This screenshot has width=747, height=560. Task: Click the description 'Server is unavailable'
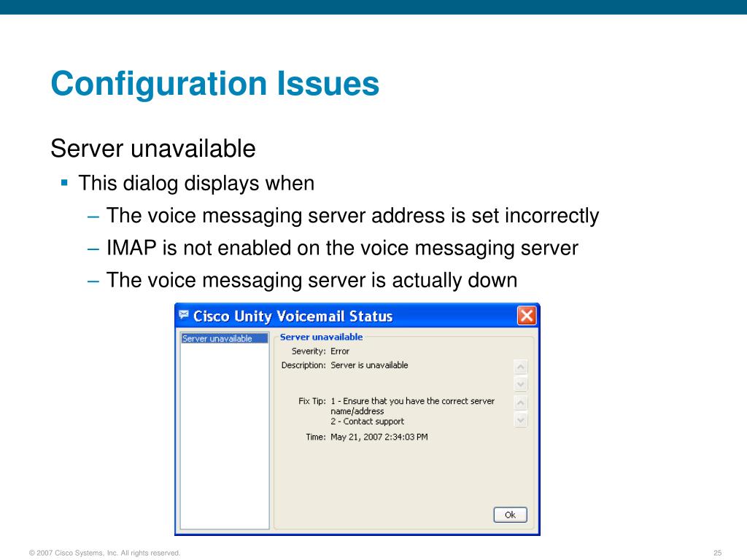(x=369, y=365)
